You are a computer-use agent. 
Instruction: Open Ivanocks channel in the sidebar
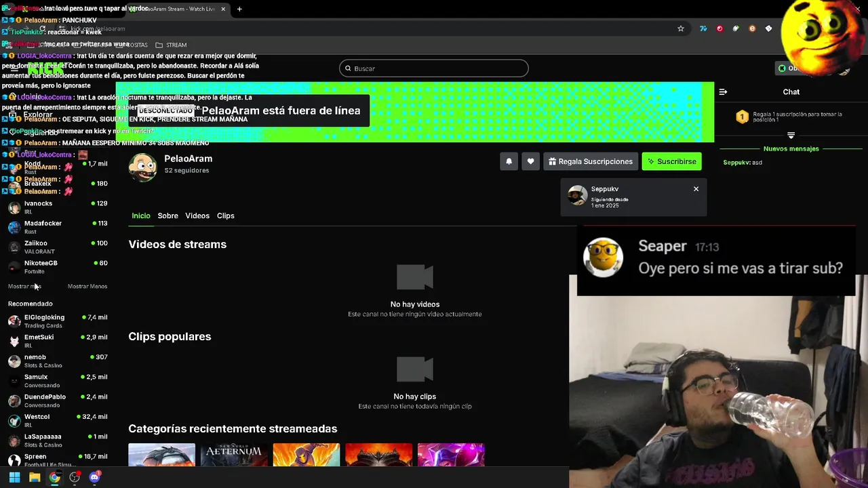click(58, 207)
